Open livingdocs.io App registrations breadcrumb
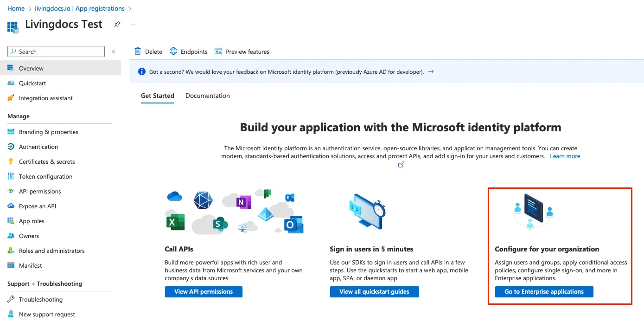Image resolution: width=644 pixels, height=322 pixels. [80, 8]
